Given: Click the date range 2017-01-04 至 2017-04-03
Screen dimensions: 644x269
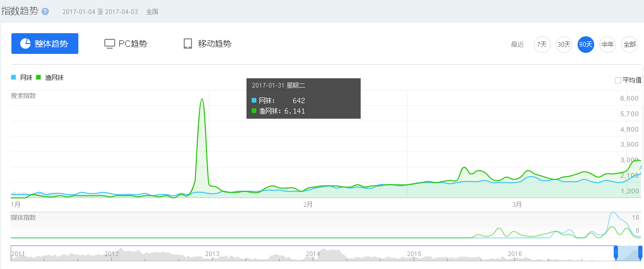Looking at the screenshot, I should [100, 11].
